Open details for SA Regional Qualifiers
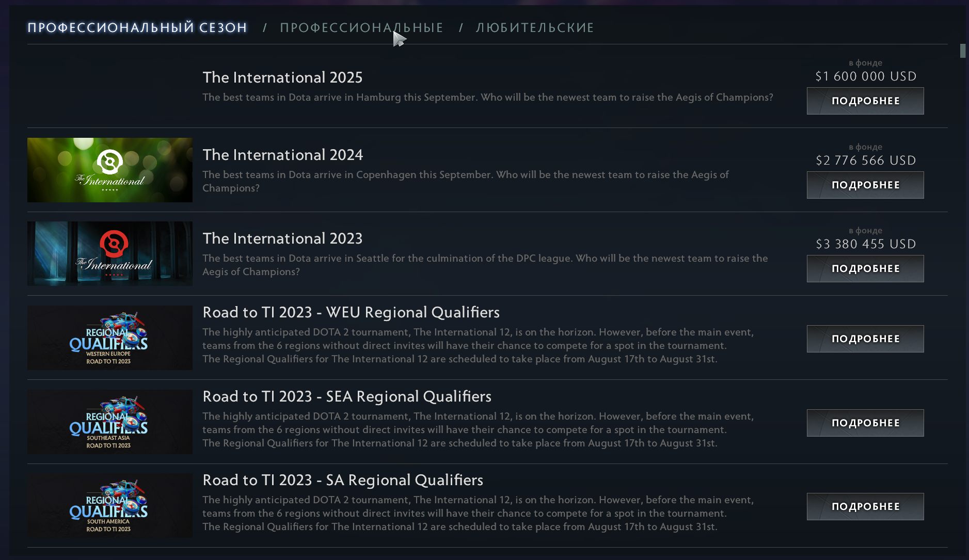Viewport: 969px width, 560px height. (x=865, y=507)
